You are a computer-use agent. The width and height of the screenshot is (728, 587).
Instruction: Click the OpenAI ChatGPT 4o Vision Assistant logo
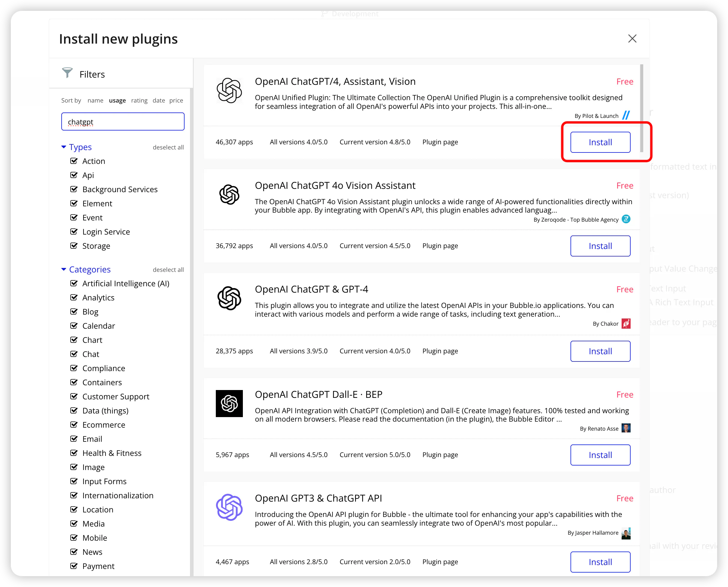(229, 195)
